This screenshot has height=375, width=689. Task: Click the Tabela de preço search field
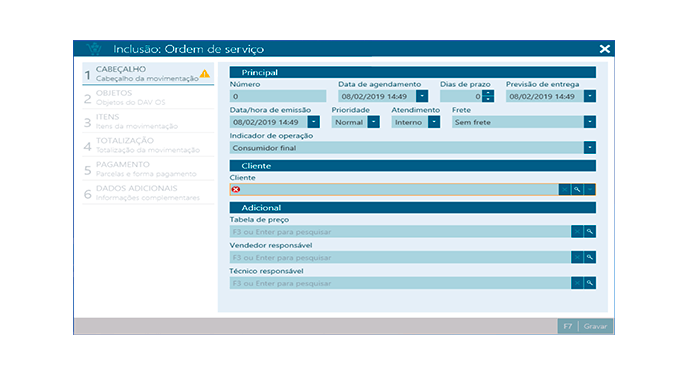(400, 231)
